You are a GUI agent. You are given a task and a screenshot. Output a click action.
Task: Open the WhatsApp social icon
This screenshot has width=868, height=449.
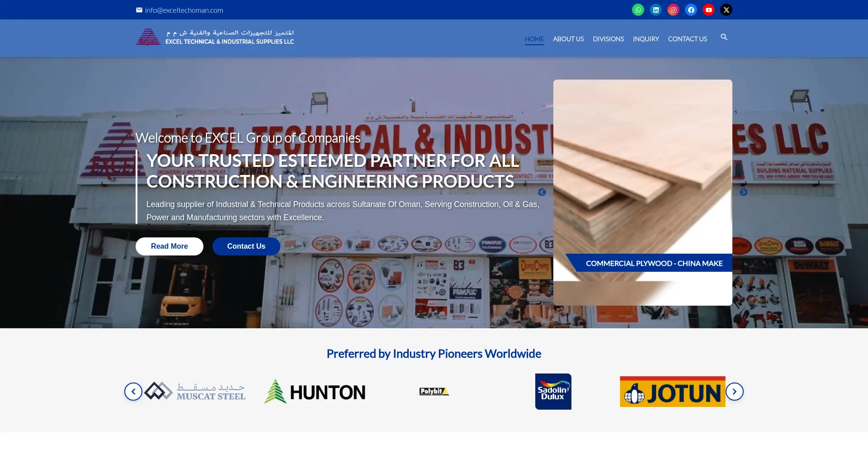(638, 10)
